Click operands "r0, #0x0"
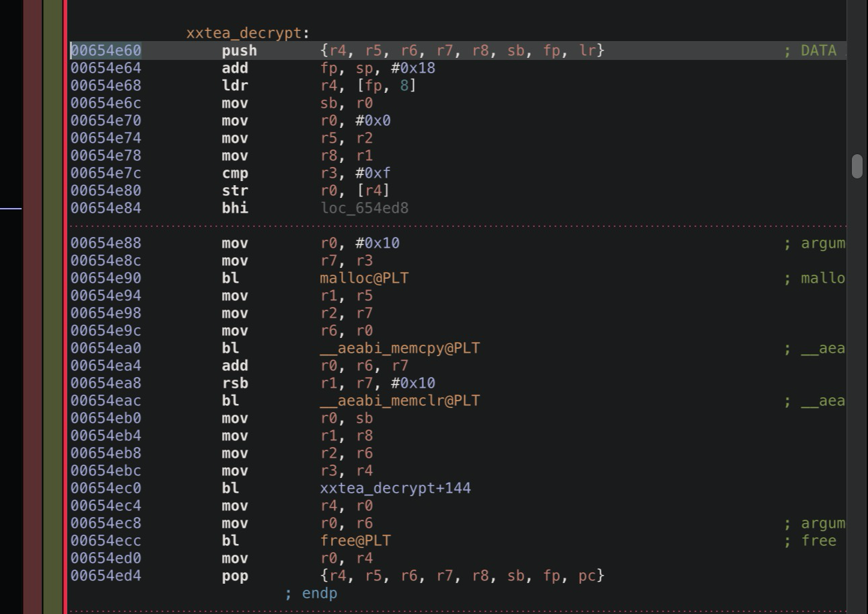The image size is (868, 614). tap(355, 121)
